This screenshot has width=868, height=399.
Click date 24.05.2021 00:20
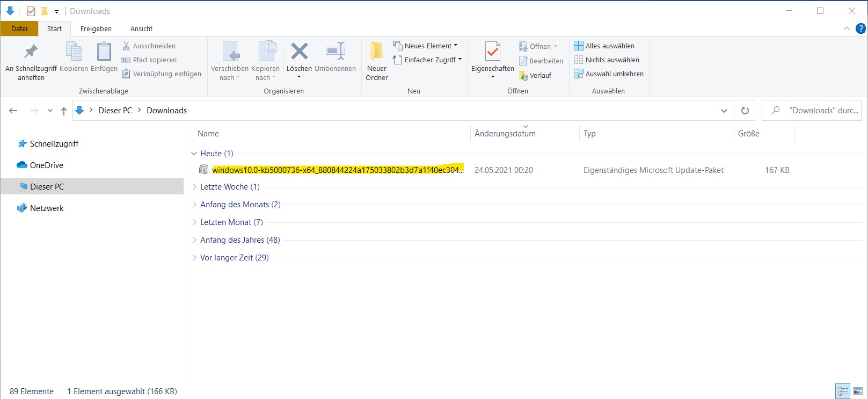pyautogui.click(x=504, y=170)
